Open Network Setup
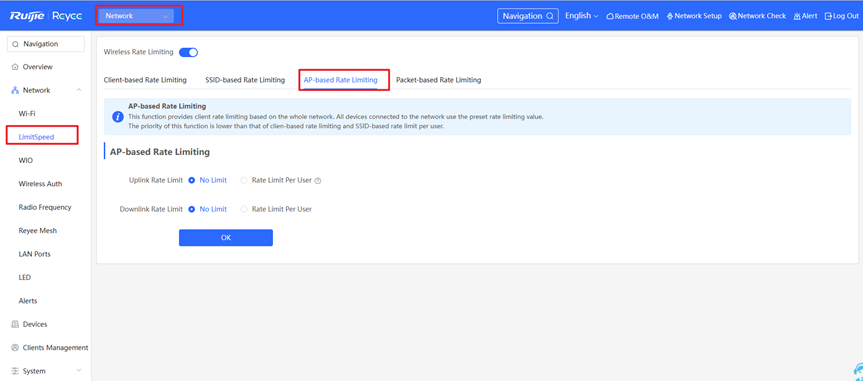This screenshot has width=863, height=381. (x=694, y=16)
